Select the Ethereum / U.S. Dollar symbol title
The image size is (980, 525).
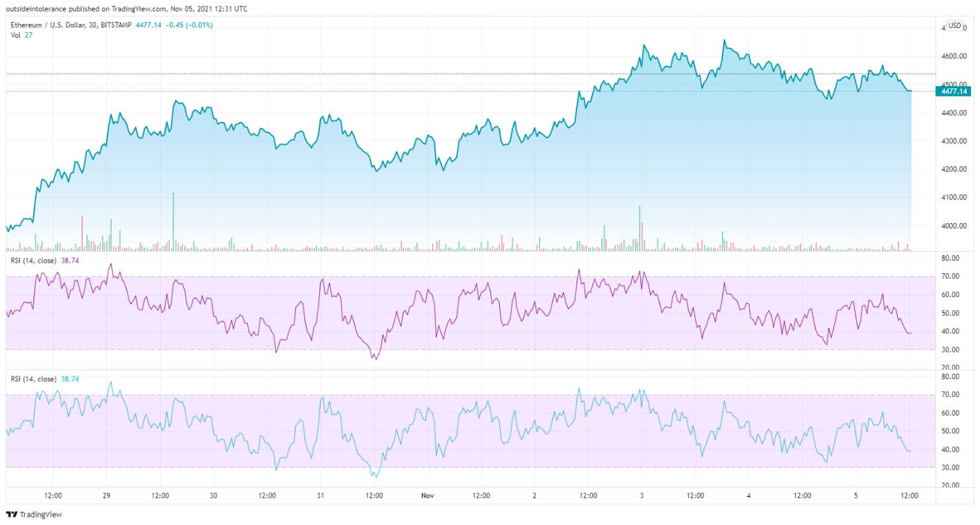tap(48, 25)
